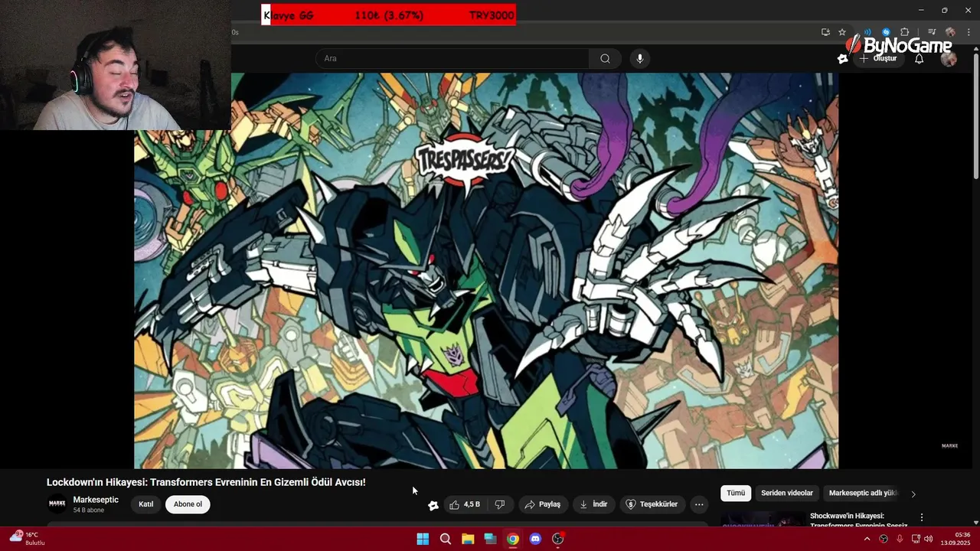980x551 pixels.
Task: Click the video player to pause
Action: [x=486, y=271]
